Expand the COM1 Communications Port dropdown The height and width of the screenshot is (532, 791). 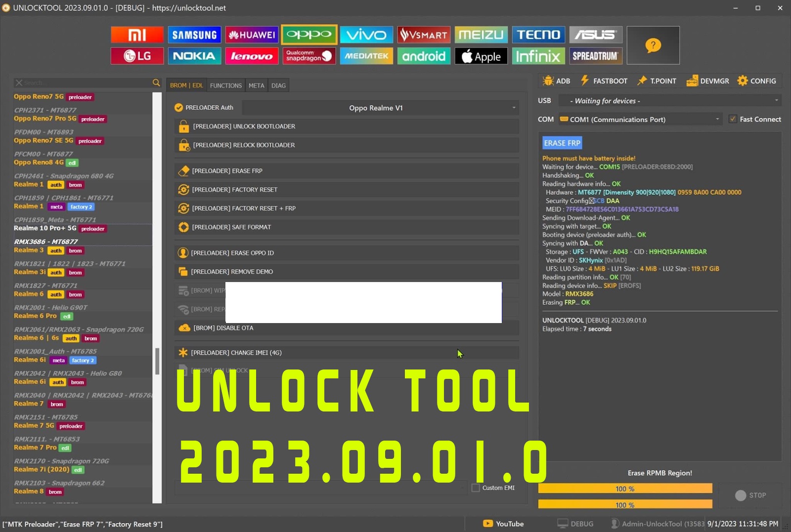[640, 119]
